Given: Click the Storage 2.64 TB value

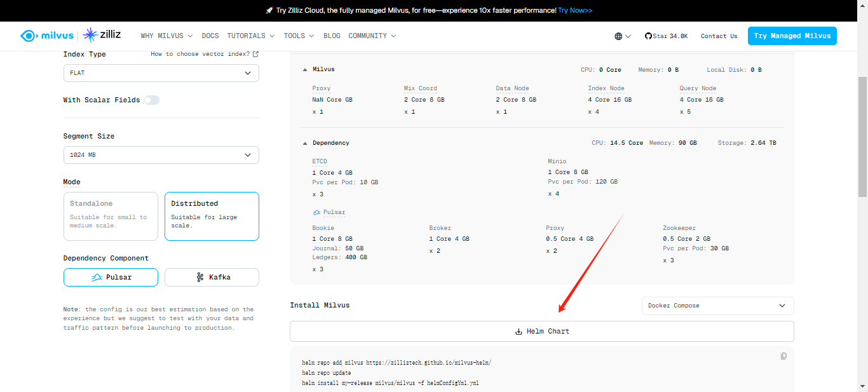Looking at the screenshot, I should click(763, 143).
